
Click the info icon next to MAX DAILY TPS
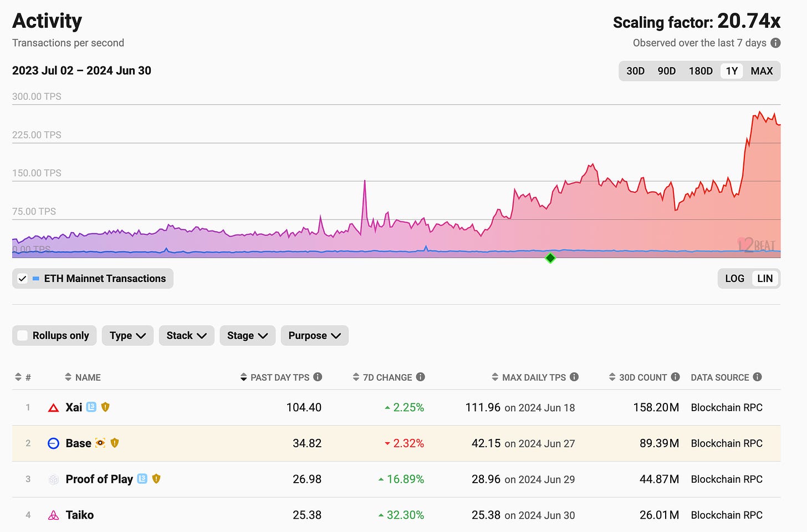pos(574,377)
